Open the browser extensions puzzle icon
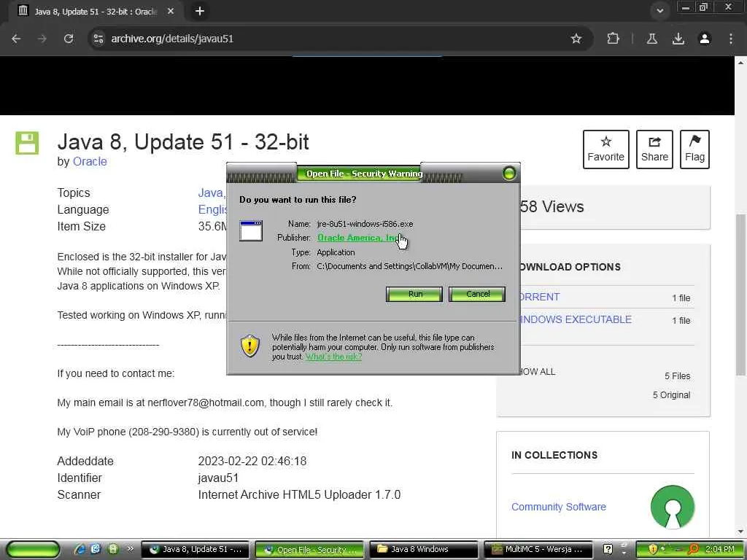747x560 pixels. tap(613, 39)
